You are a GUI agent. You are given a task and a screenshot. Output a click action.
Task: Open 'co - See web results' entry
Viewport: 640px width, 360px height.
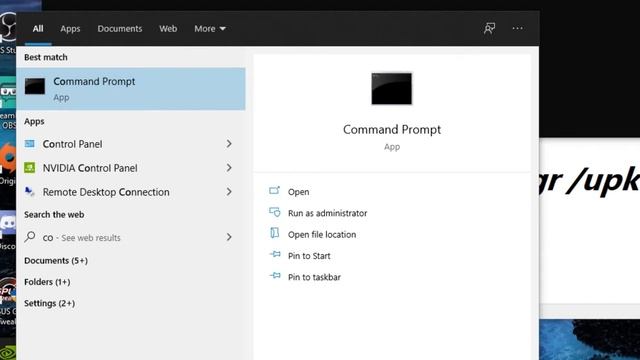pyautogui.click(x=131, y=238)
